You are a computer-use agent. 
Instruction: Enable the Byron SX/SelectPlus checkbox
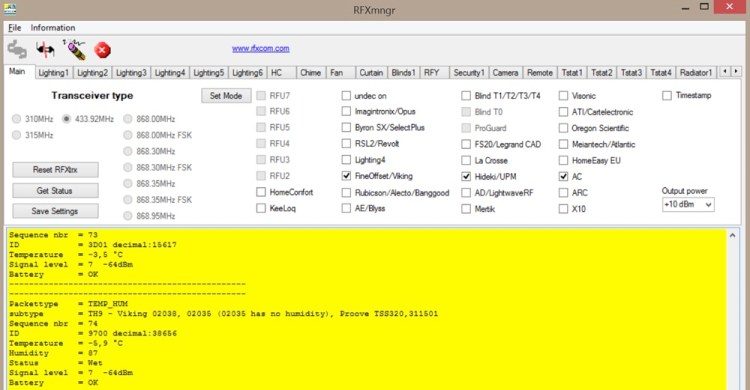coord(346,127)
